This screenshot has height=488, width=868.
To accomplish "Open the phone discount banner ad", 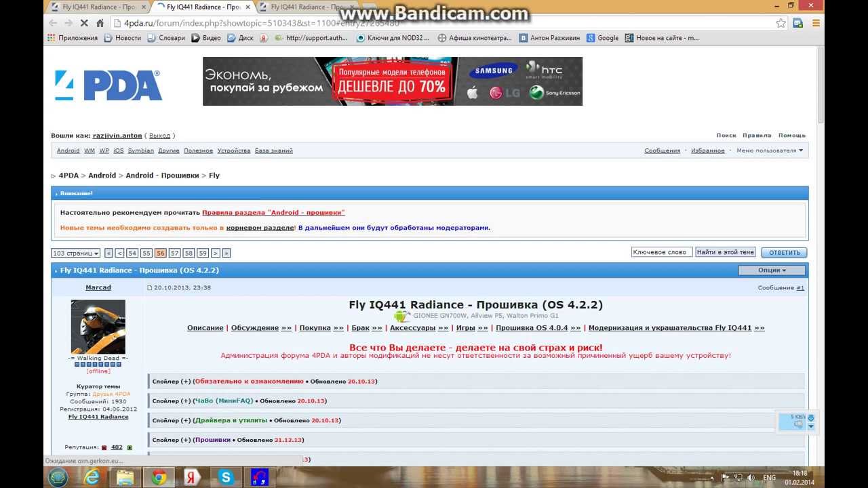I will click(x=393, y=81).
